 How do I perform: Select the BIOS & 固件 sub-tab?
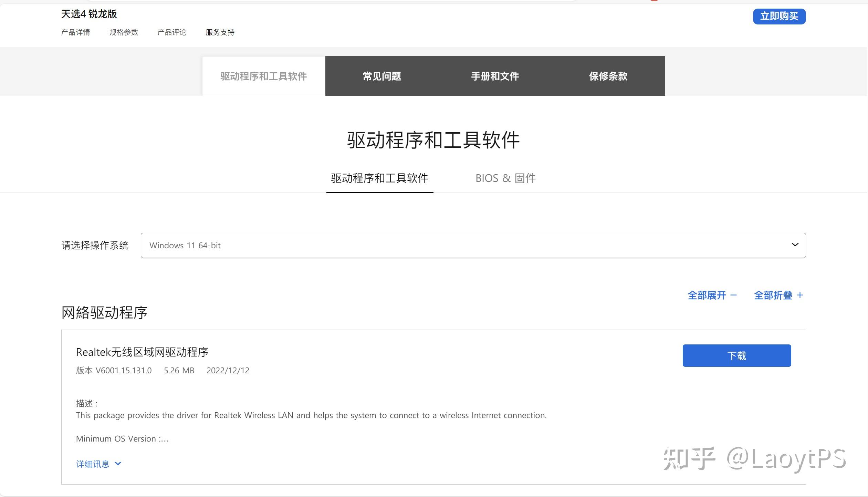(505, 178)
